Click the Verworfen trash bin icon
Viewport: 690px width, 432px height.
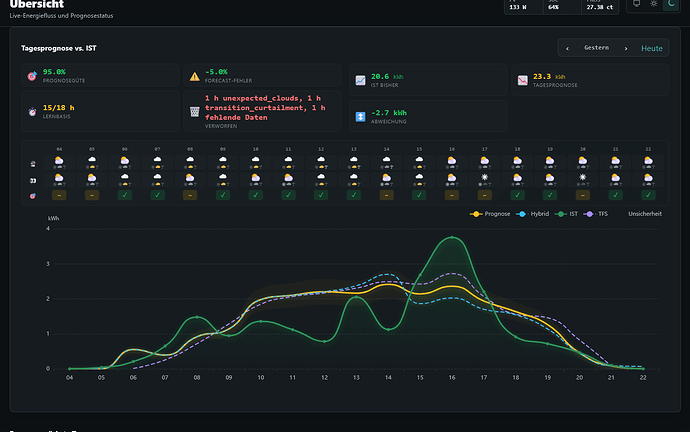point(195,112)
